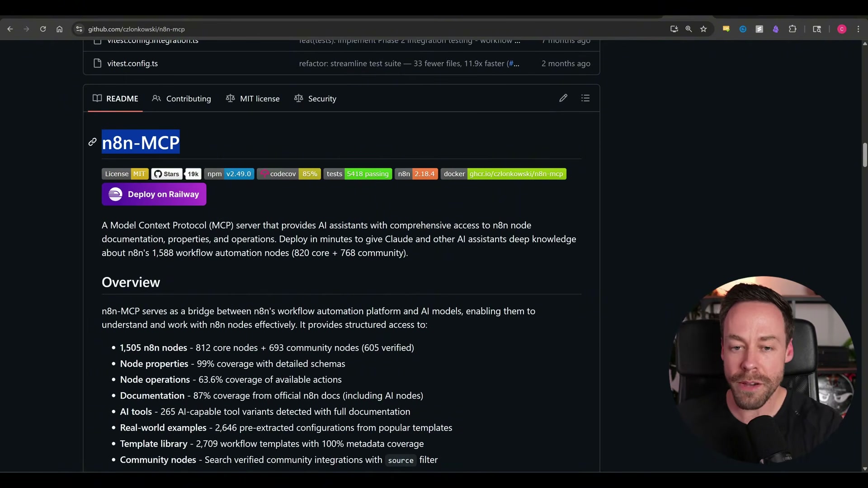868x488 pixels.
Task: Focus the github.com/czlonkowski/n8n-mcp address bar
Action: [x=137, y=29]
